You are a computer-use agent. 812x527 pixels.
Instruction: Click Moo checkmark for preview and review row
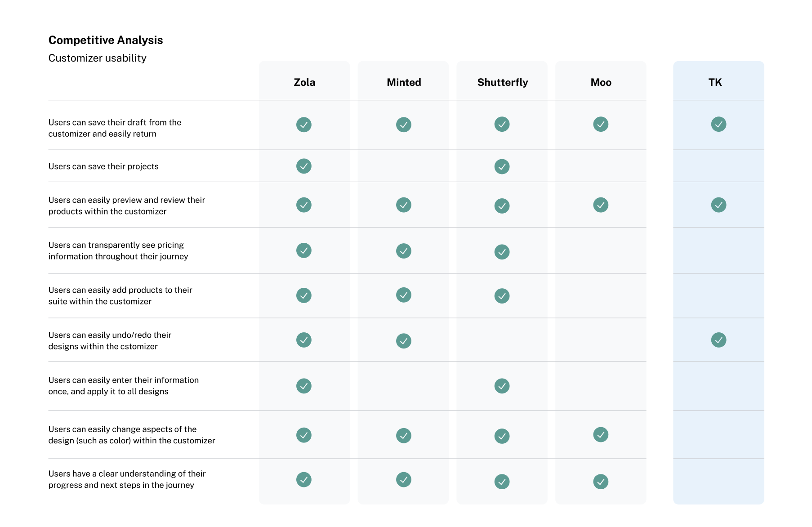601,205
